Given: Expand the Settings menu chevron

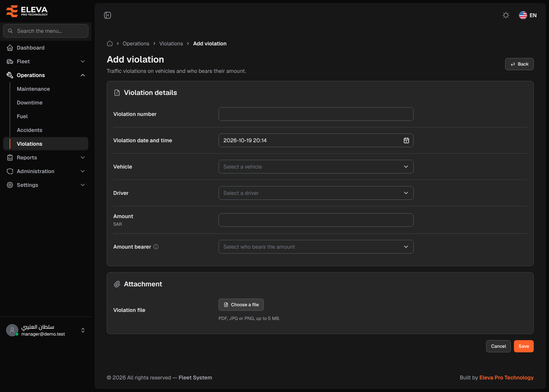Looking at the screenshot, I should point(83,185).
